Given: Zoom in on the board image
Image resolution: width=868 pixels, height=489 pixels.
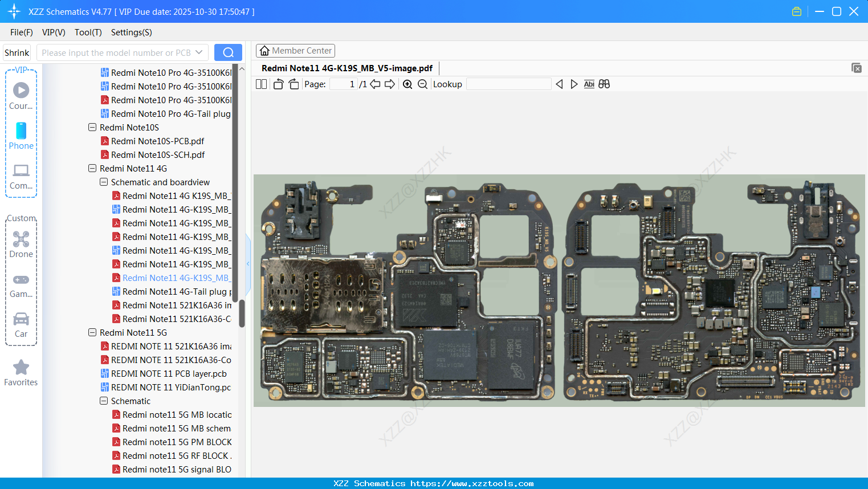Looking at the screenshot, I should point(407,84).
